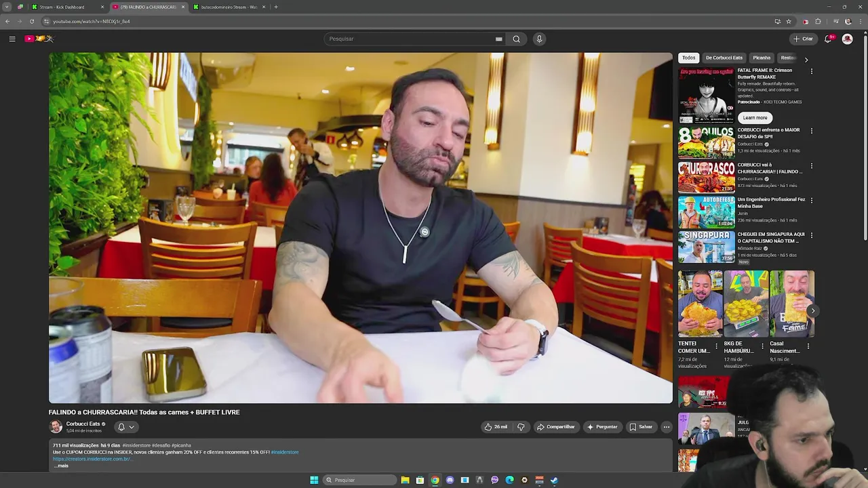
Task: Expand the description with ...mais
Action: [61, 466]
